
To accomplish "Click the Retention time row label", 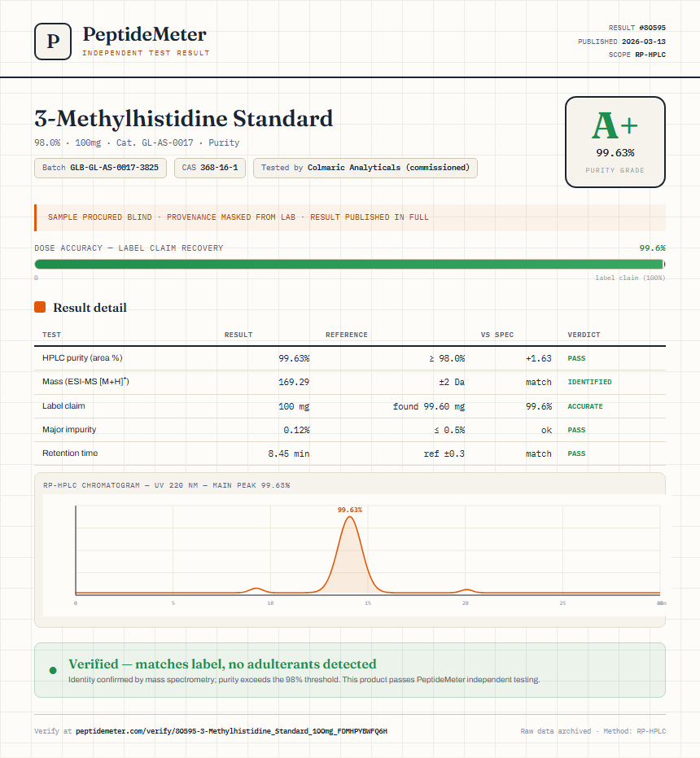I will pos(70,453).
